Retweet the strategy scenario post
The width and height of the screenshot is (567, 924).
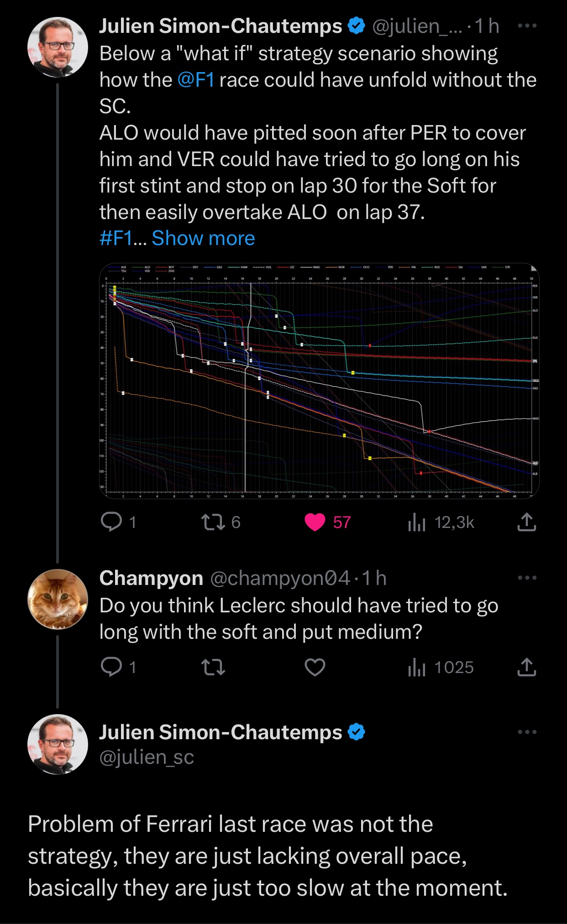coord(214,522)
